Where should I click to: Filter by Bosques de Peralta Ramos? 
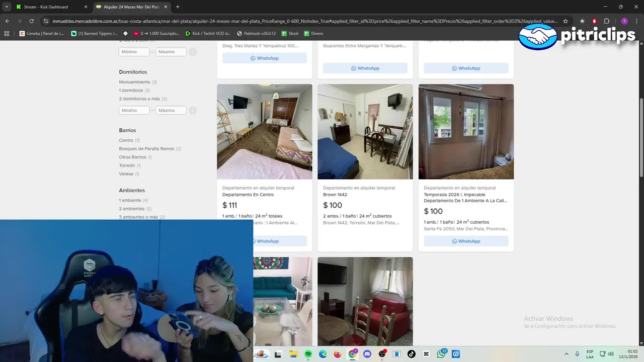(x=146, y=149)
